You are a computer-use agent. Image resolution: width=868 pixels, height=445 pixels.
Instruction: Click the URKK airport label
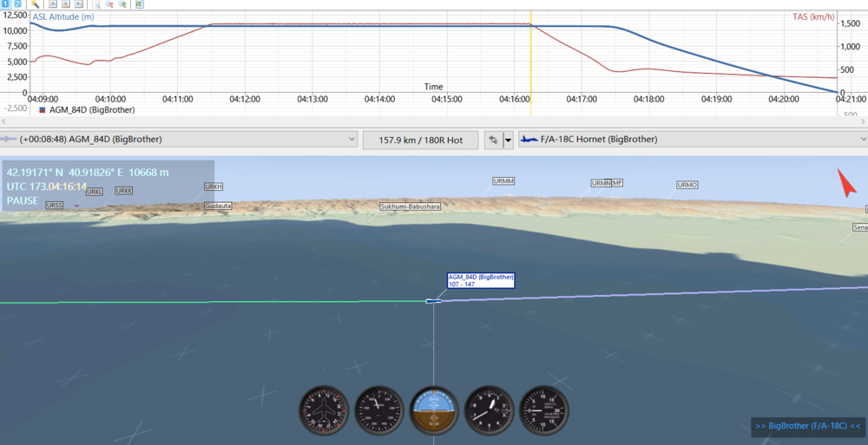pos(124,190)
